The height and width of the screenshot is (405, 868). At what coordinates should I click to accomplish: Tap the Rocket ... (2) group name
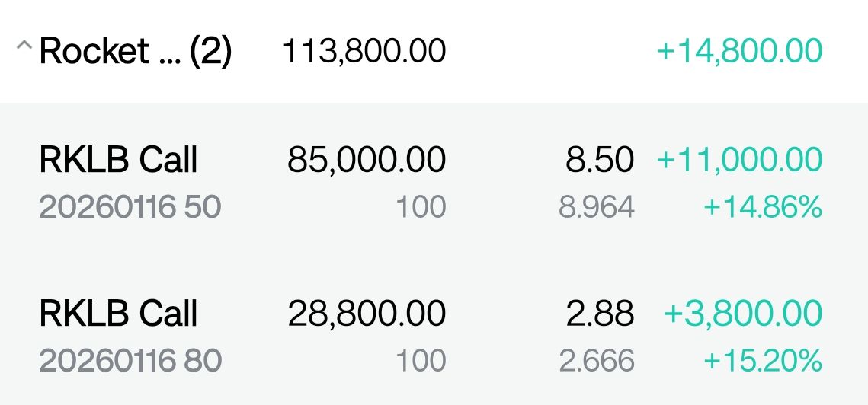135,52
